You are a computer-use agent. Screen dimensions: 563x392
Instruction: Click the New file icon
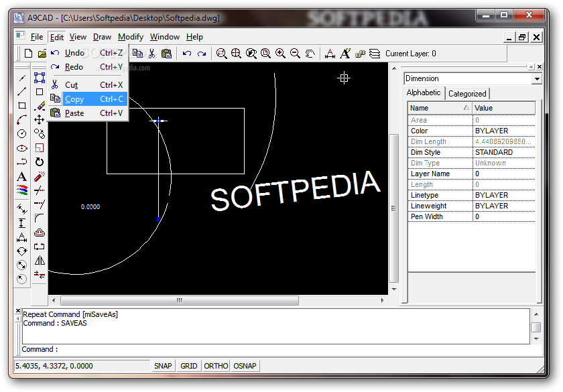[x=28, y=54]
